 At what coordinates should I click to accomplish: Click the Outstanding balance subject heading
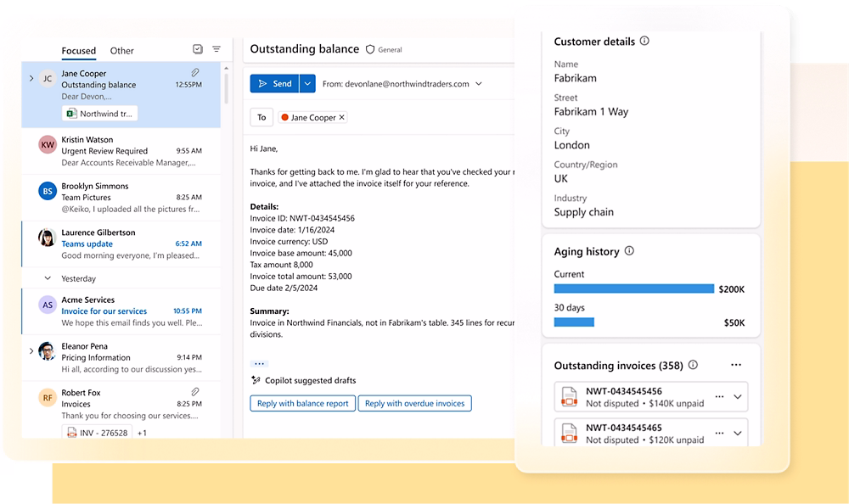tap(304, 49)
